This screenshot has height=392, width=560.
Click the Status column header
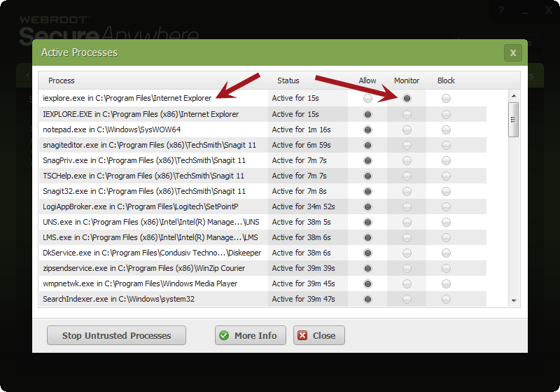pyautogui.click(x=288, y=80)
